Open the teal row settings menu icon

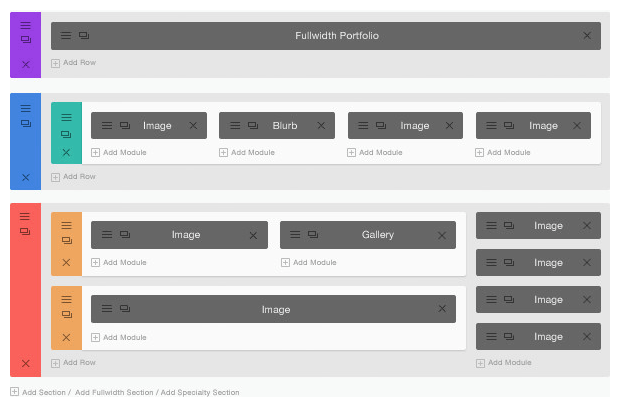pyautogui.click(x=66, y=116)
